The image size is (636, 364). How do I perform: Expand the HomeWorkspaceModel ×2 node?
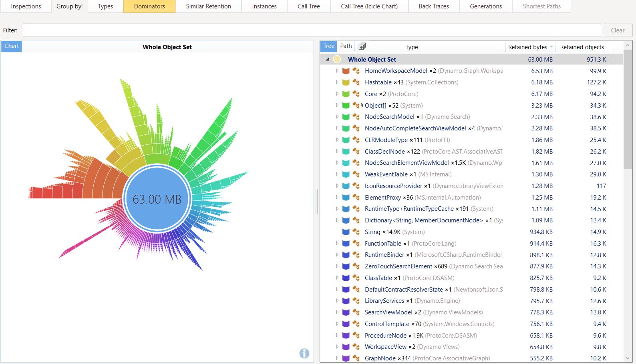(337, 71)
